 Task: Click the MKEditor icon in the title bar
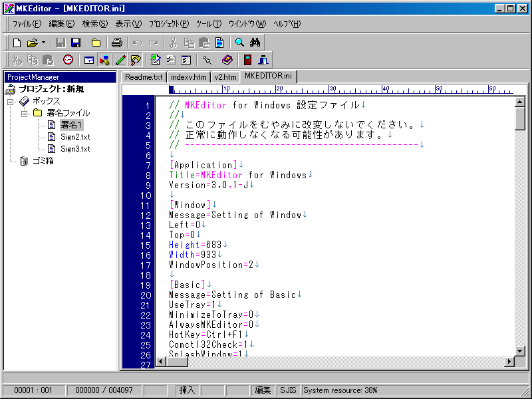pyautogui.click(x=9, y=8)
